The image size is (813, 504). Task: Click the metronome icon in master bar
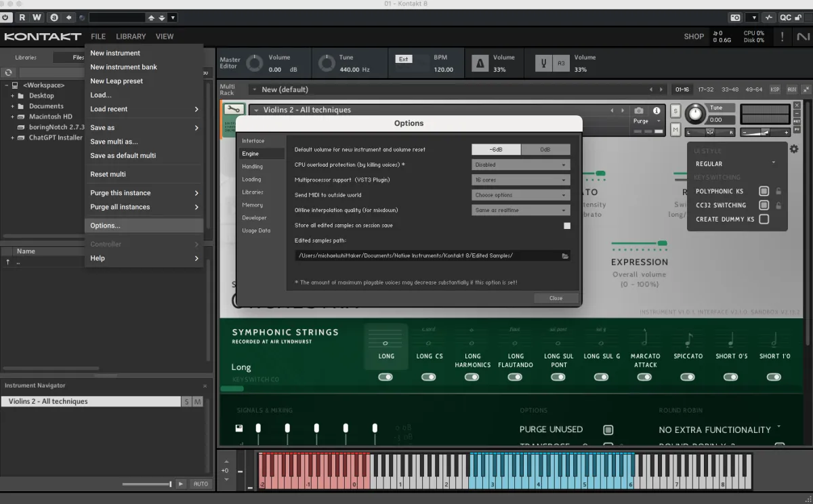pos(480,64)
